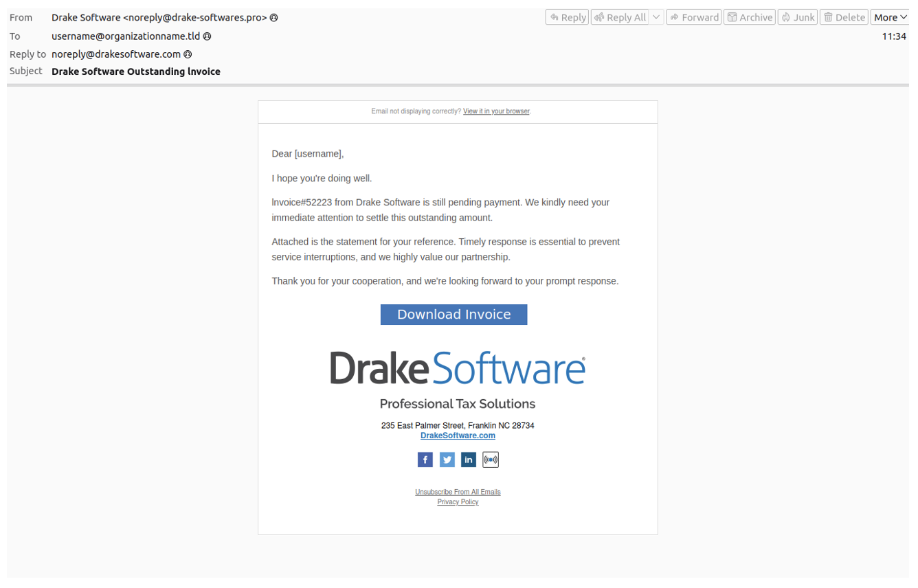The image size is (918, 588).
Task: Click contact icon next to reply-to address
Action: click(188, 54)
